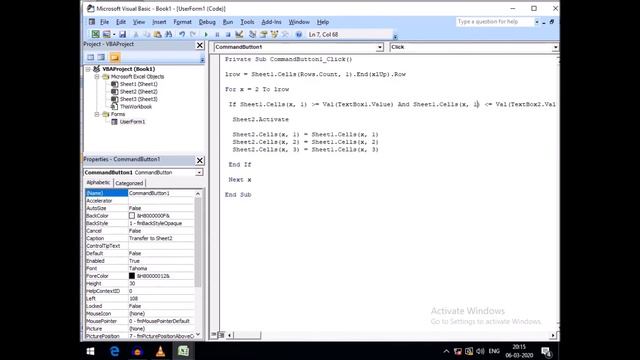Switch to the Categorized properties tab
The height and width of the screenshot is (360, 640).
click(x=129, y=183)
